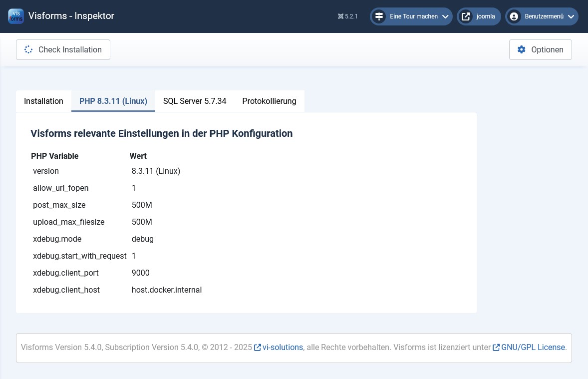Image resolution: width=588 pixels, height=379 pixels.
Task: Open the Optionen settings
Action: coord(540,49)
